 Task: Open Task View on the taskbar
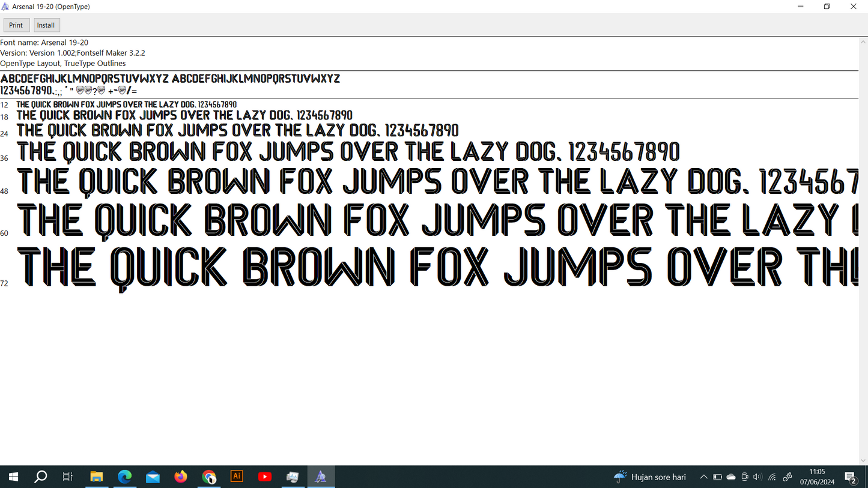click(68, 477)
